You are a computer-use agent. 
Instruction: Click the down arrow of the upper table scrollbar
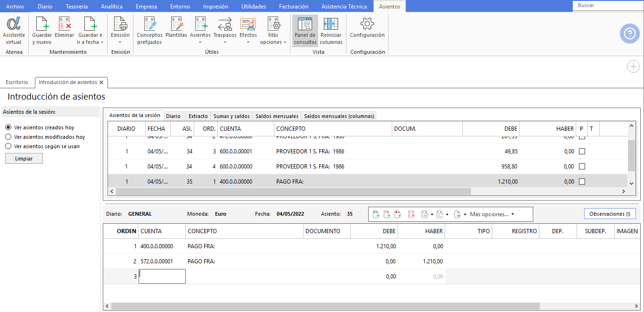coord(632,183)
